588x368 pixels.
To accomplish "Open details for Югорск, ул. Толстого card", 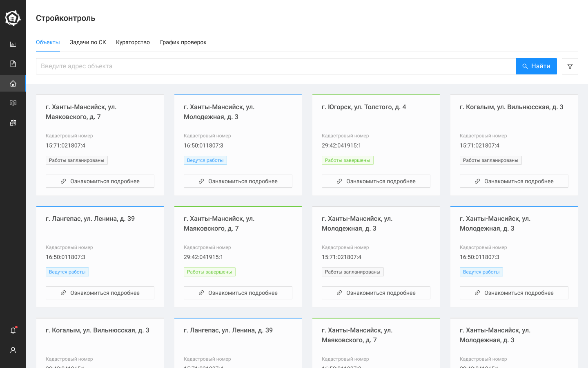I will pos(376,181).
